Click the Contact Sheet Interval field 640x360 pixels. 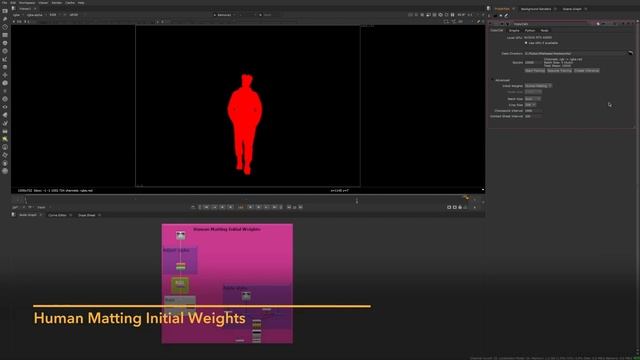(x=533, y=116)
